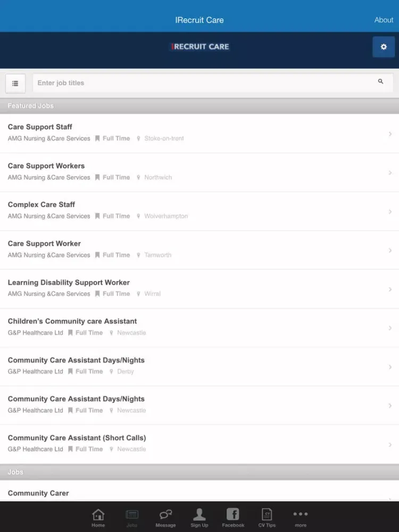Click AMG Nursing &Care Services in Tamworth row

(x=49, y=255)
